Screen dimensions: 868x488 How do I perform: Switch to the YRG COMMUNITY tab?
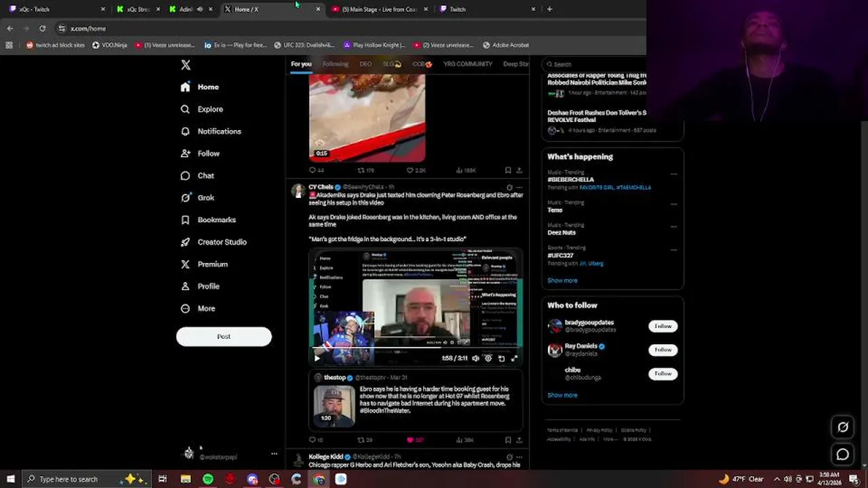[x=468, y=64]
